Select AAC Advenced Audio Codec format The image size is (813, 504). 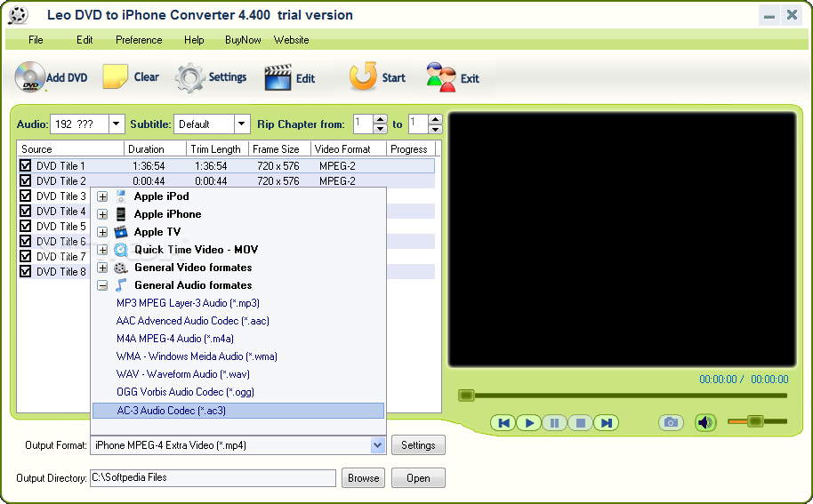click(x=192, y=321)
